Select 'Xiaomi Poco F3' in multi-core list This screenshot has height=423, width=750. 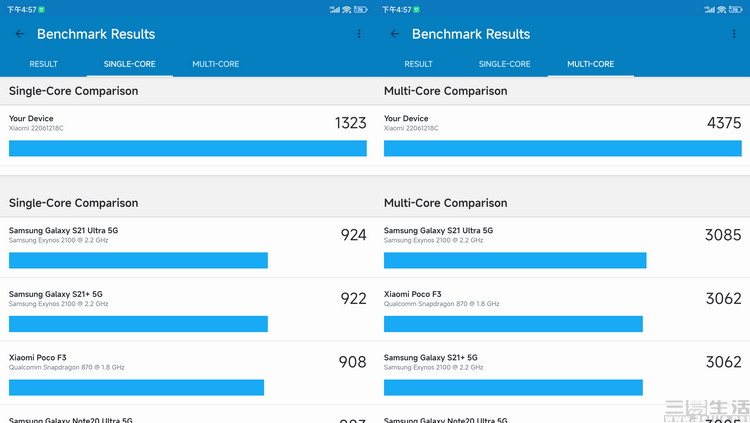pos(412,294)
